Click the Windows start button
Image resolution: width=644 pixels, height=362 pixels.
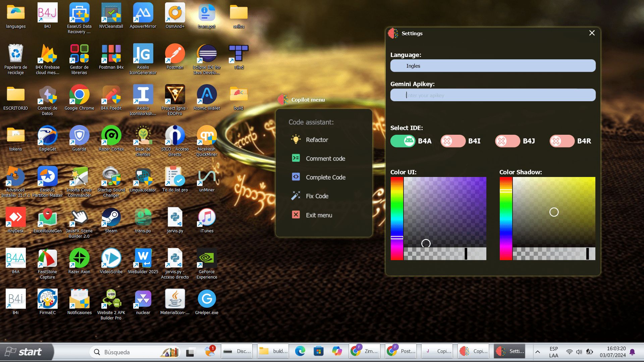coord(23,352)
